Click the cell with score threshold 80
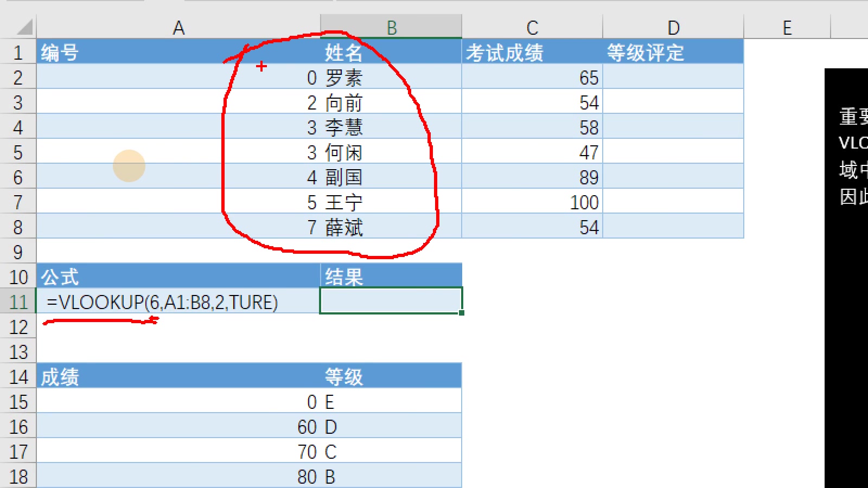Screen dimensions: 868x488 178,476
